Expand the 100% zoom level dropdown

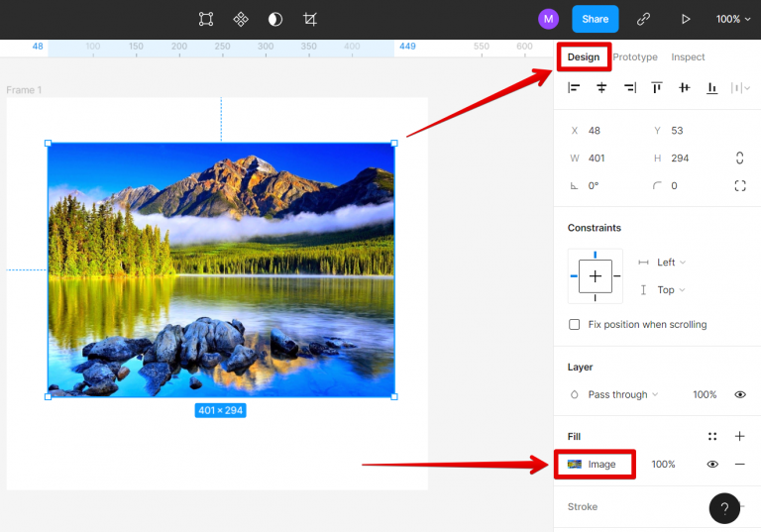(x=733, y=19)
